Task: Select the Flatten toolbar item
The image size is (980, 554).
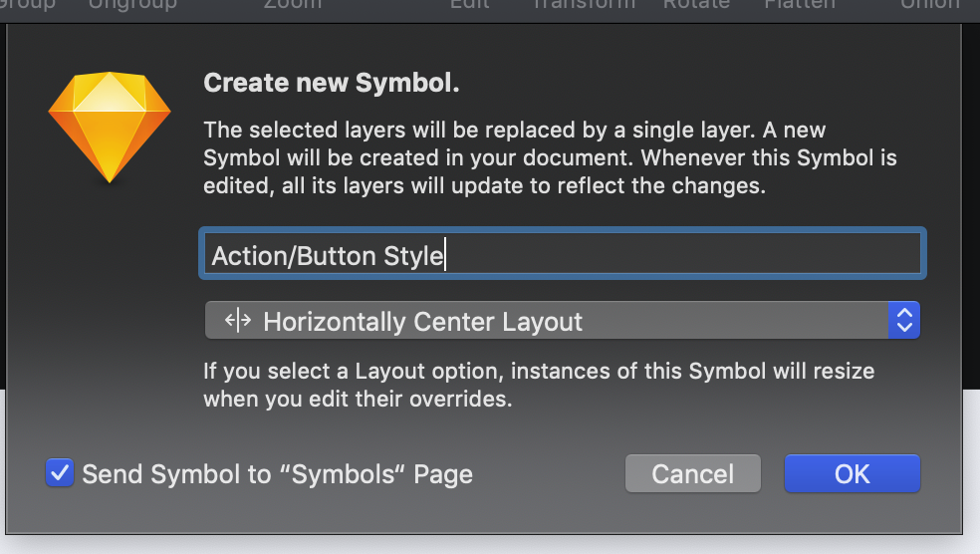Action: 800,4
